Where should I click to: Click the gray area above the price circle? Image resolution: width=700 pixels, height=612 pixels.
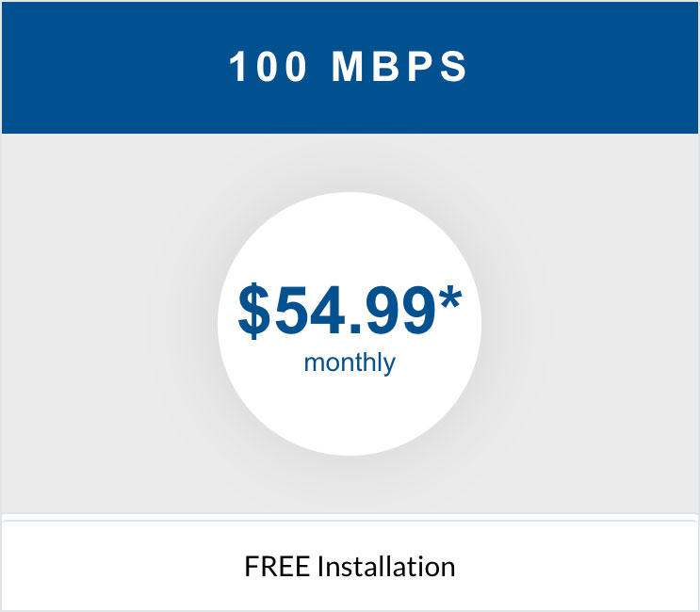tap(350, 163)
